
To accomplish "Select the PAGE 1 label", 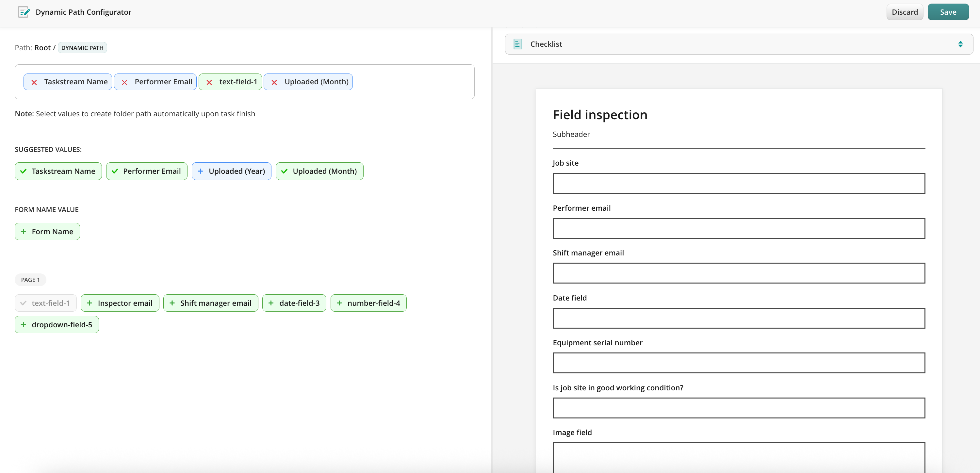I will 30,280.
